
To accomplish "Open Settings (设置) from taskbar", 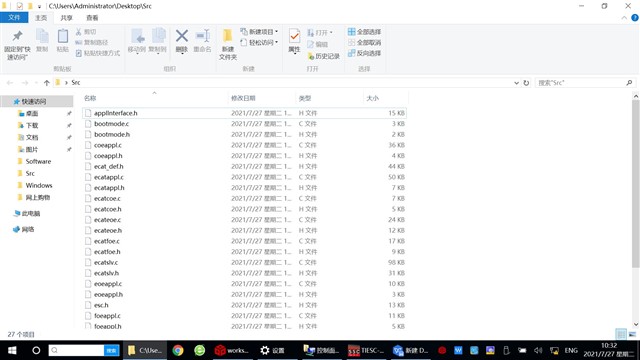I will click(272, 350).
